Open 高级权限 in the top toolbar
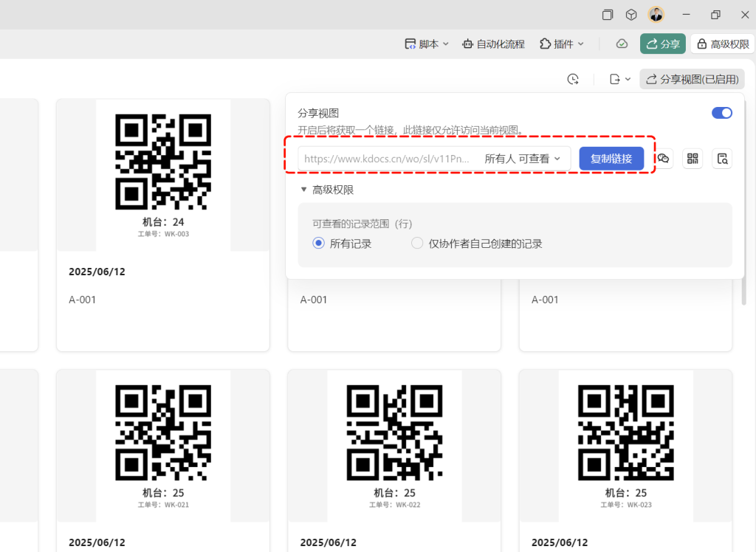756x552 pixels. (724, 44)
